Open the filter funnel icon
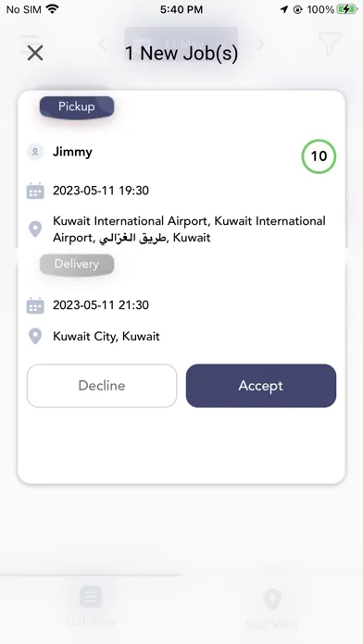This screenshot has width=363, height=644. [330, 43]
